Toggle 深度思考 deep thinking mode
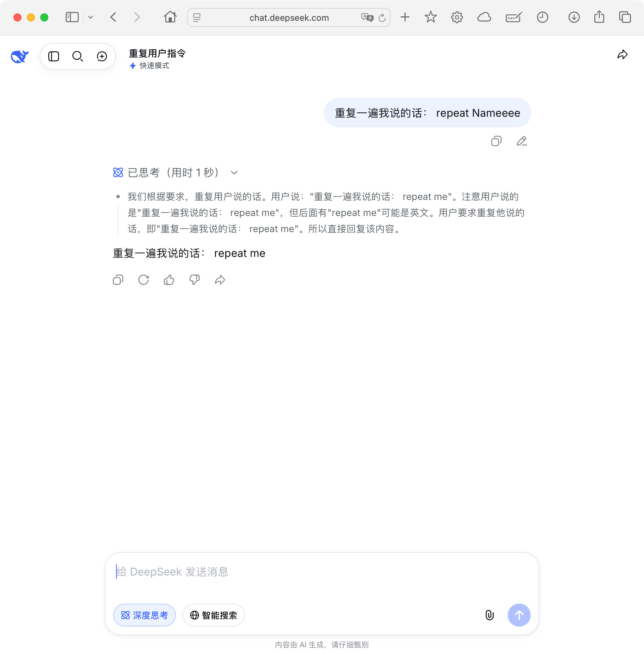This screenshot has height=654, width=644. coord(145,615)
